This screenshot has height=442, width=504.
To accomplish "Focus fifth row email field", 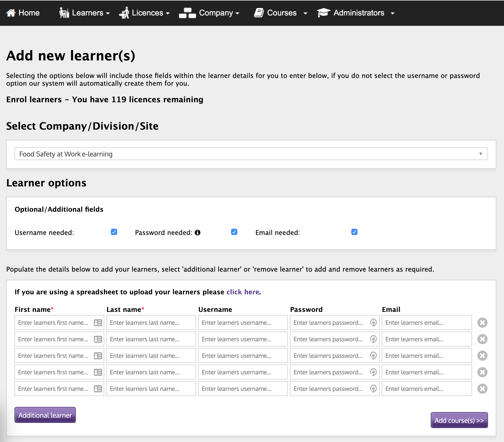I will (427, 389).
